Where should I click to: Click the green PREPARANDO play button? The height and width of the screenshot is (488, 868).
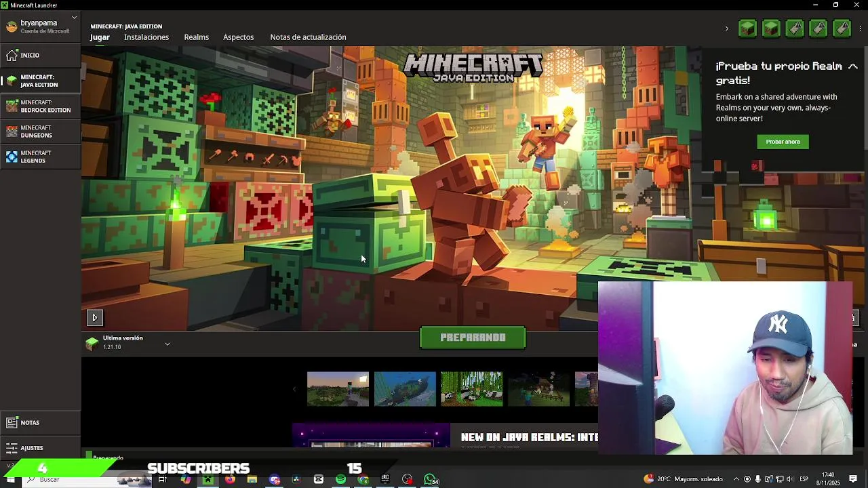point(473,338)
